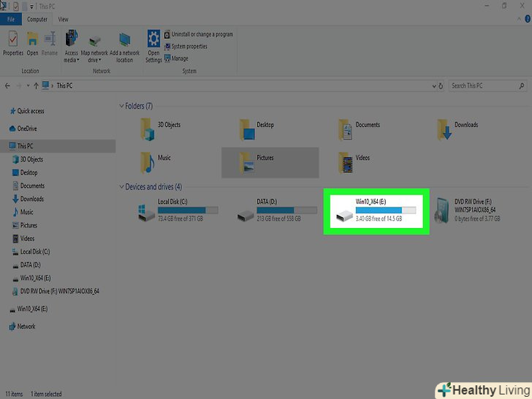Click the Search This PC field
Image resolution: width=532 pixels, height=399 pixels.
click(x=488, y=85)
